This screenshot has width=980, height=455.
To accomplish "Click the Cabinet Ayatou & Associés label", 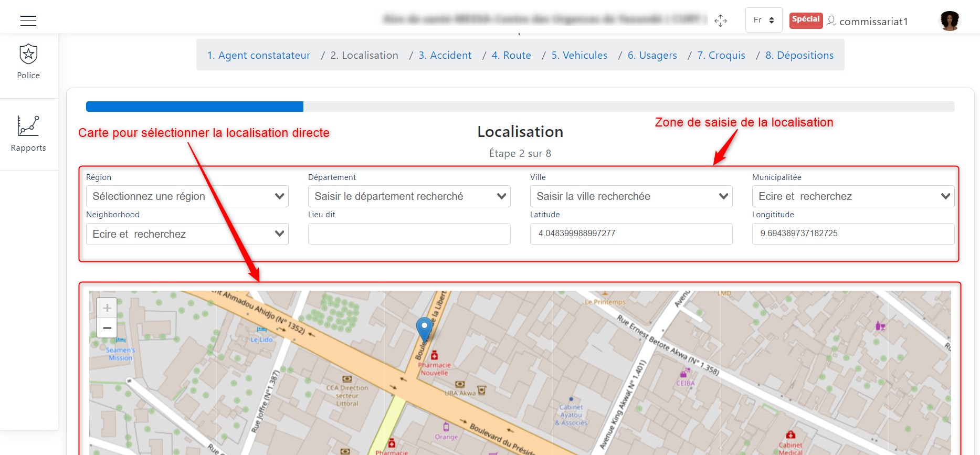I will point(571,415).
